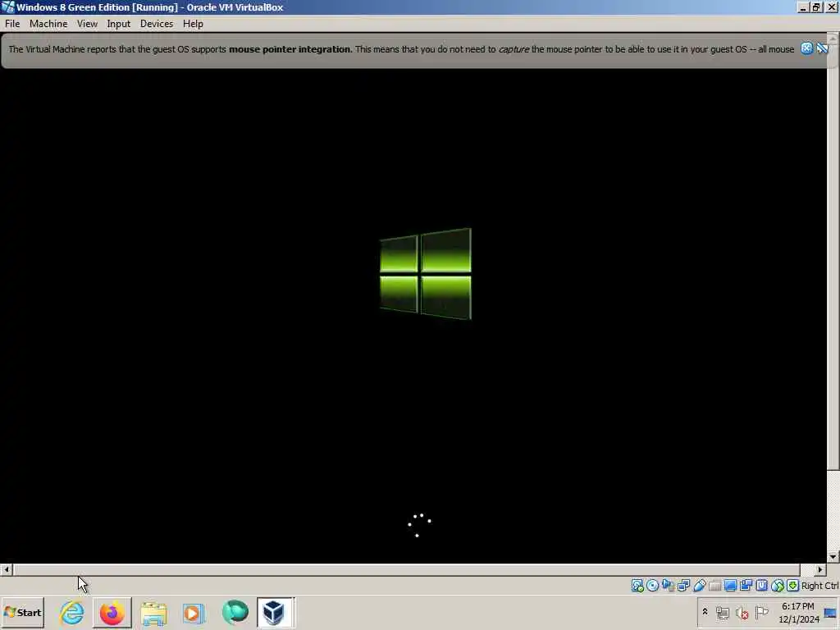
Task: Open the file explorer taskbar icon
Action: pyautogui.click(x=153, y=612)
